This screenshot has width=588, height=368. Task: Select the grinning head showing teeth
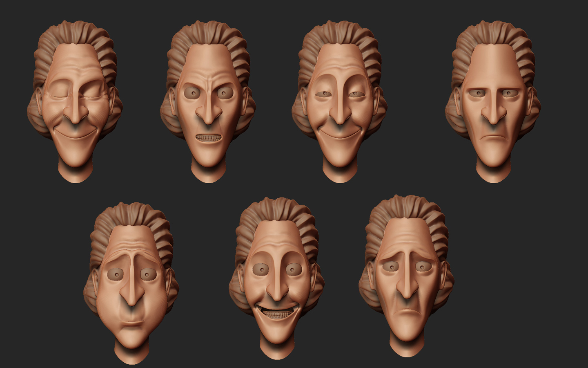[x=277, y=278]
